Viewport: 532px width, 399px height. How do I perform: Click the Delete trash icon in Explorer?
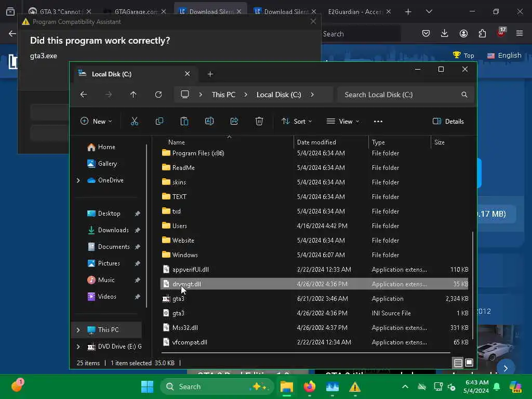[259, 121]
